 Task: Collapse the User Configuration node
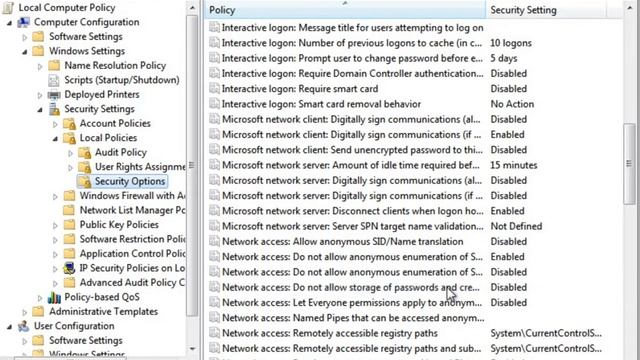[x=9, y=327]
